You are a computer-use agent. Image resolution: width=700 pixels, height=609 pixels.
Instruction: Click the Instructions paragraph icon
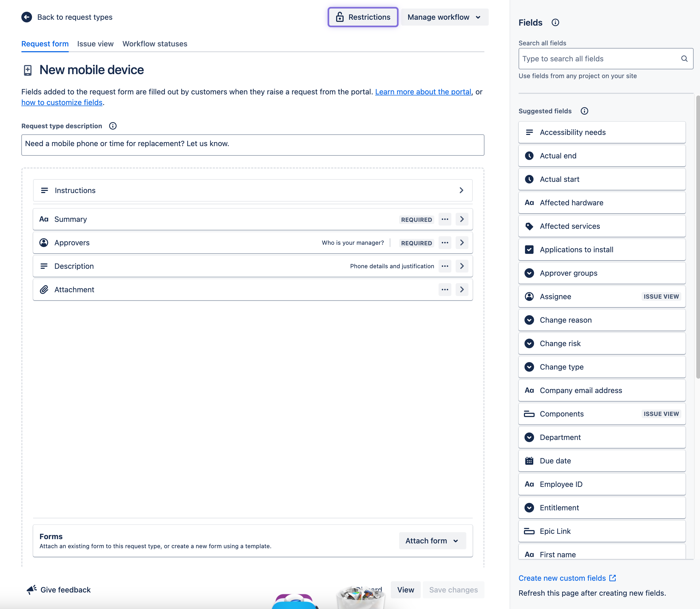44,191
